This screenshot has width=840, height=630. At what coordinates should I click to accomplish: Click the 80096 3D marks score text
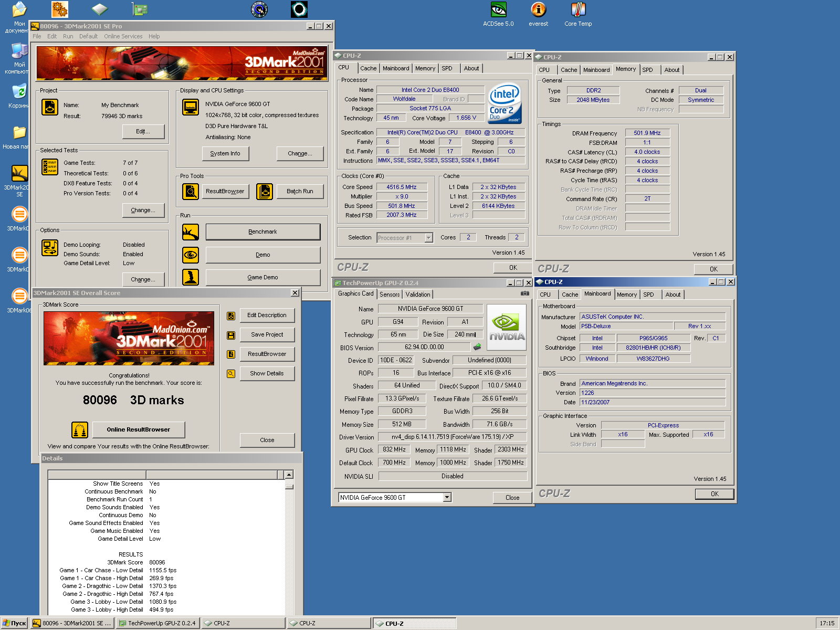[133, 400]
